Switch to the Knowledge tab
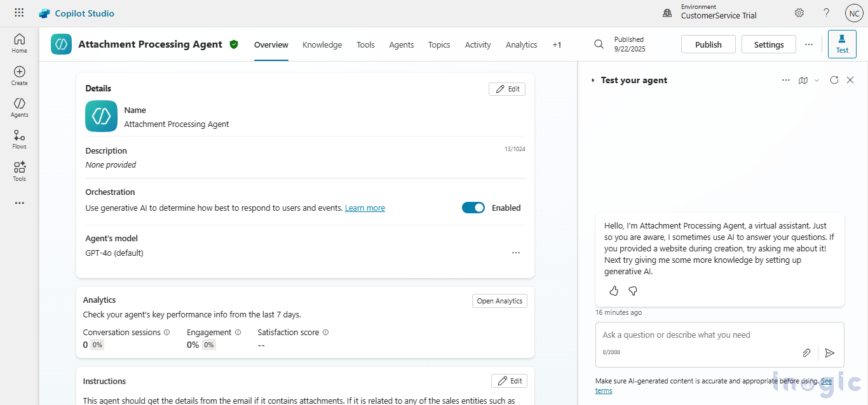 pyautogui.click(x=322, y=44)
